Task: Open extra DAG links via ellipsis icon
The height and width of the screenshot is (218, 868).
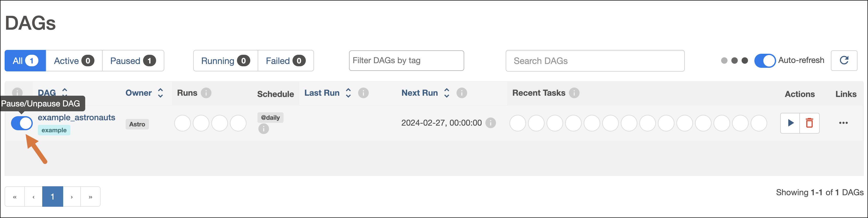Action: [843, 123]
